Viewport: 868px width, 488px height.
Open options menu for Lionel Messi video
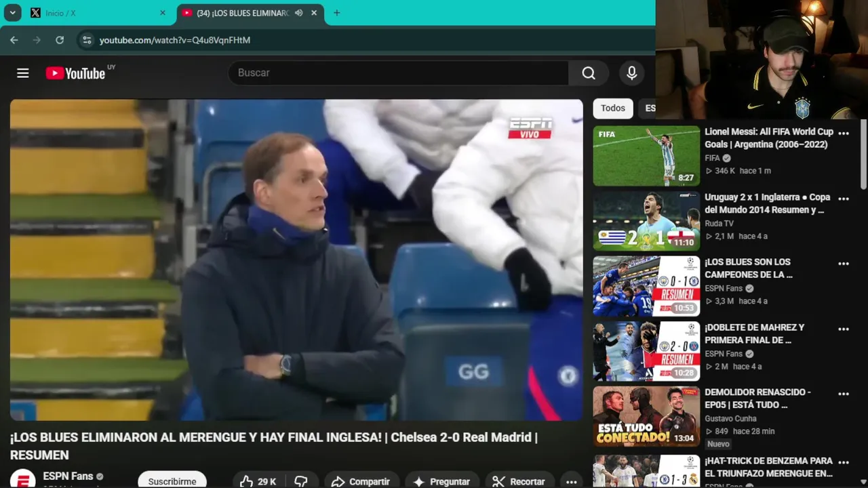coord(844,134)
